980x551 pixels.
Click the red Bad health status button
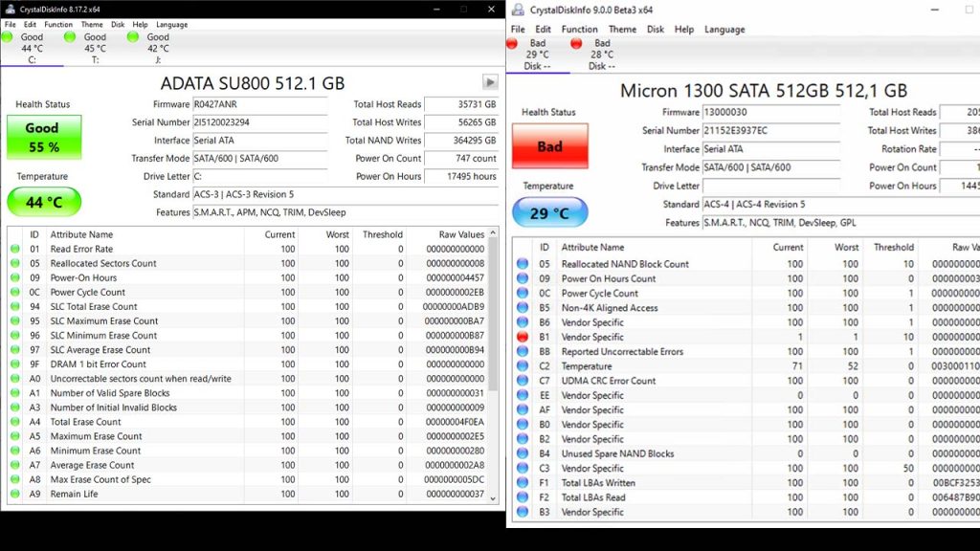[550, 146]
